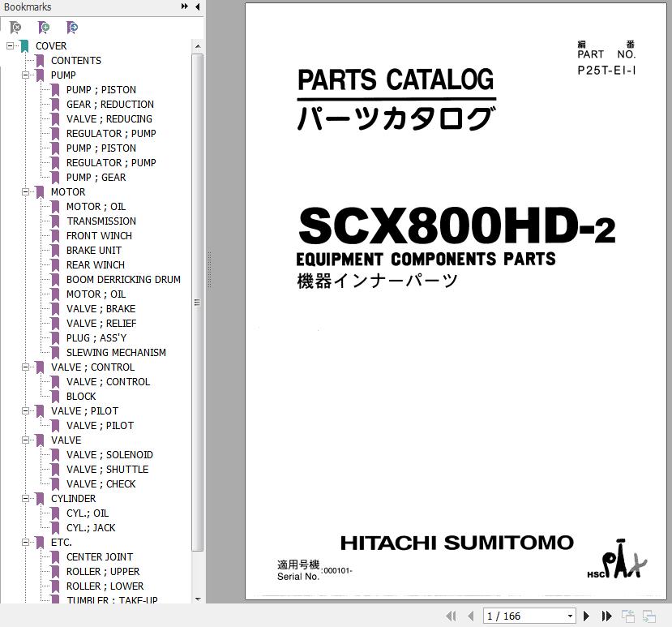The height and width of the screenshot is (627, 672).
Task: Click the SCX800HD-2 title on the page
Action: [456, 226]
